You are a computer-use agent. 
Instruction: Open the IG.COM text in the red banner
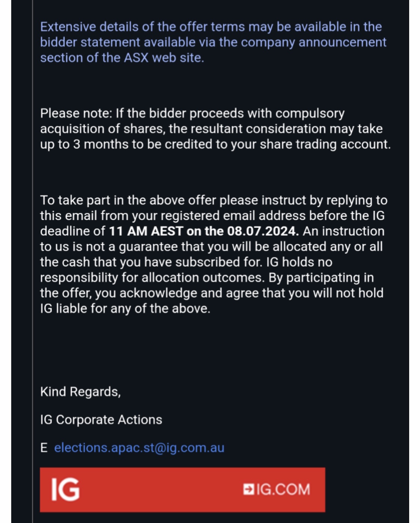click(x=283, y=489)
